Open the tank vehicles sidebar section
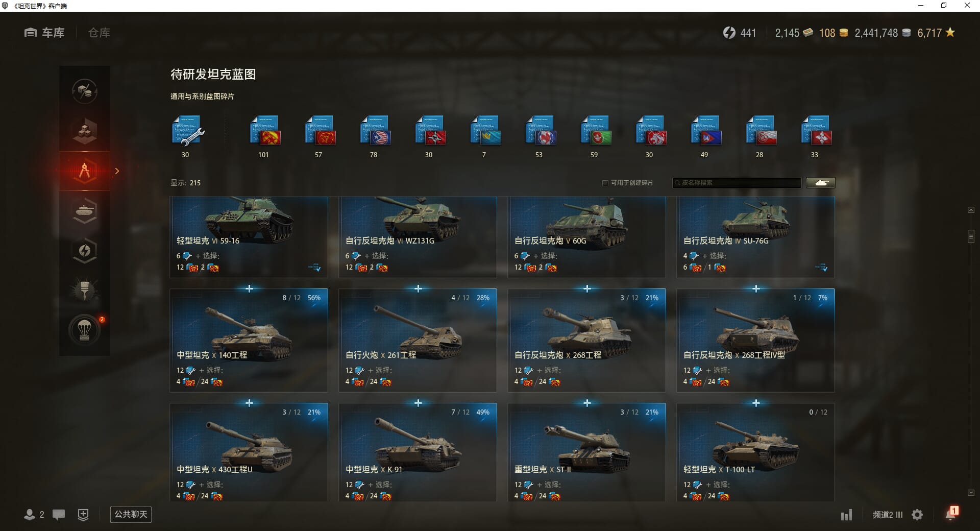 coord(85,210)
